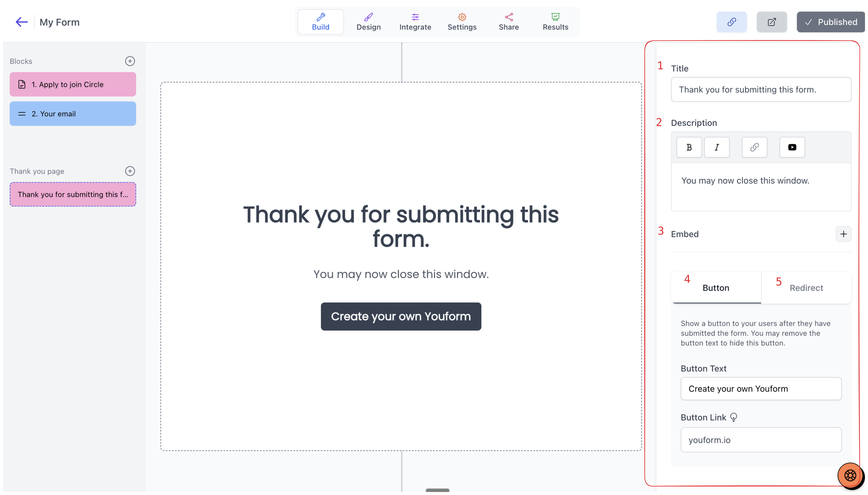Open the help lifebuoy widget
868x495 pixels.
(850, 475)
